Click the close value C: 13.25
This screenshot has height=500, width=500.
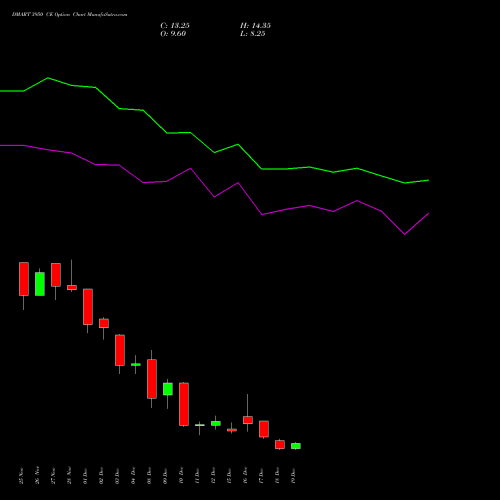175,26
